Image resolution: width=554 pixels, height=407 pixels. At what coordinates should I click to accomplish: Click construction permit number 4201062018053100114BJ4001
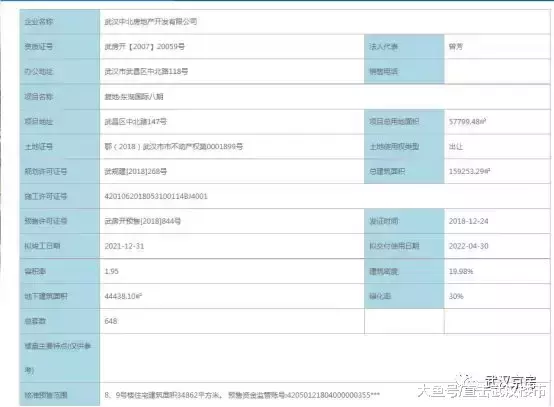156,196
